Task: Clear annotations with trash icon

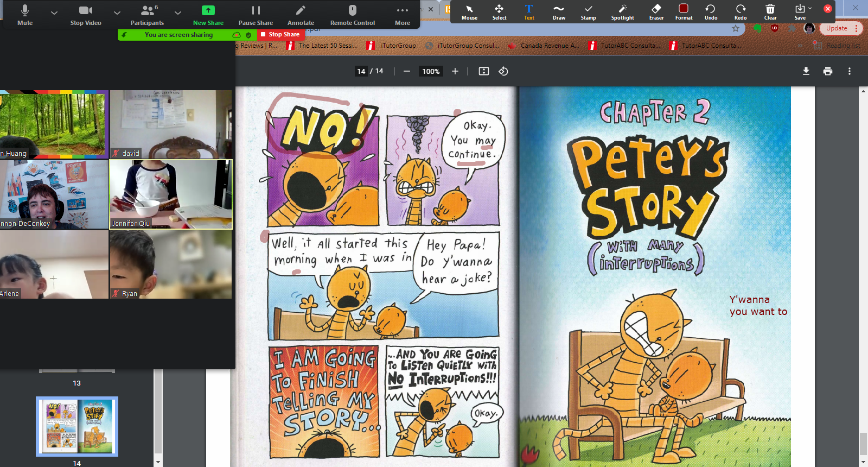Action: point(770,12)
